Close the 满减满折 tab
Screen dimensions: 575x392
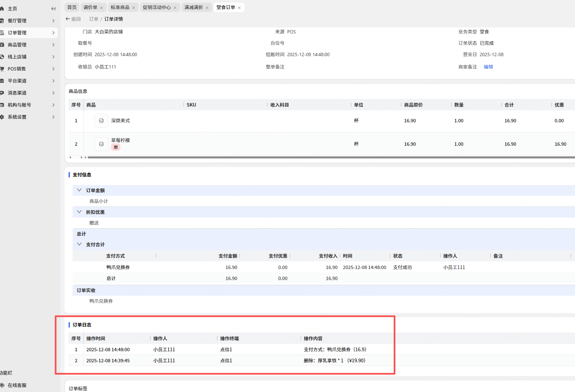[x=207, y=8]
